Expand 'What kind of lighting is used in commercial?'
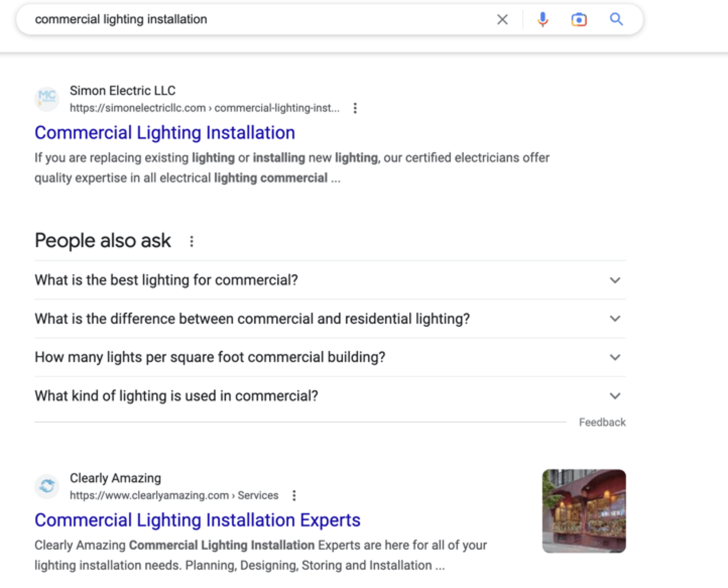Image resolution: width=728 pixels, height=588 pixels. pyautogui.click(x=615, y=396)
